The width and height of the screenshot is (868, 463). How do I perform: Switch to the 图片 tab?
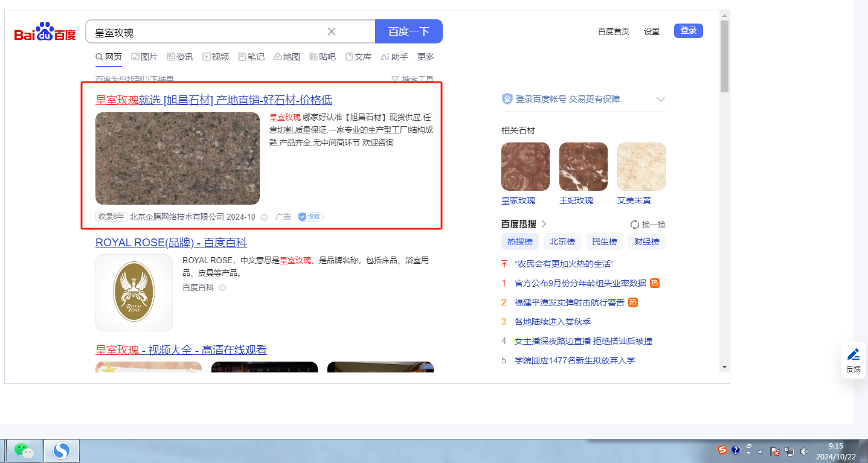pyautogui.click(x=144, y=57)
